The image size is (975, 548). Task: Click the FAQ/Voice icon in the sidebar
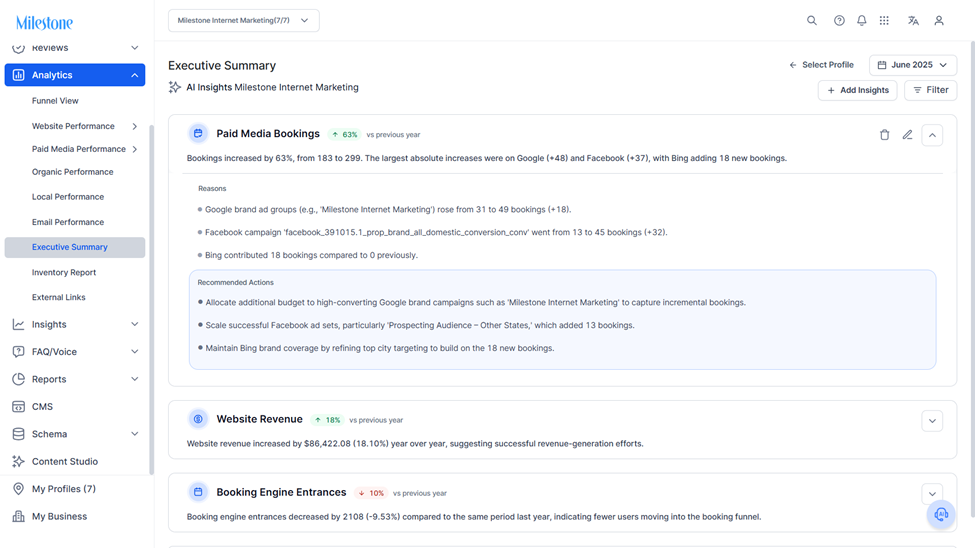[x=19, y=351]
